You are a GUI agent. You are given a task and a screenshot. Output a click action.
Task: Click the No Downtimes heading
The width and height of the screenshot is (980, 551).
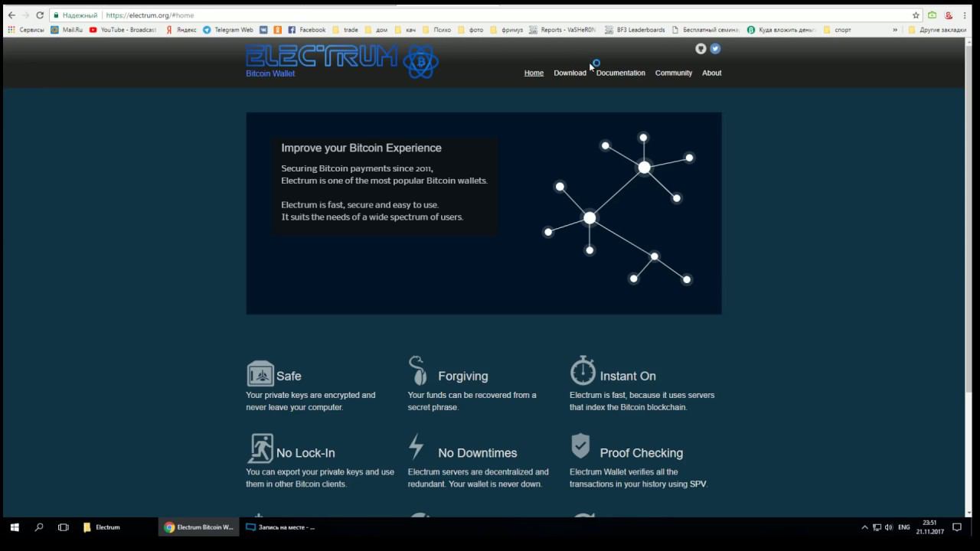(478, 453)
